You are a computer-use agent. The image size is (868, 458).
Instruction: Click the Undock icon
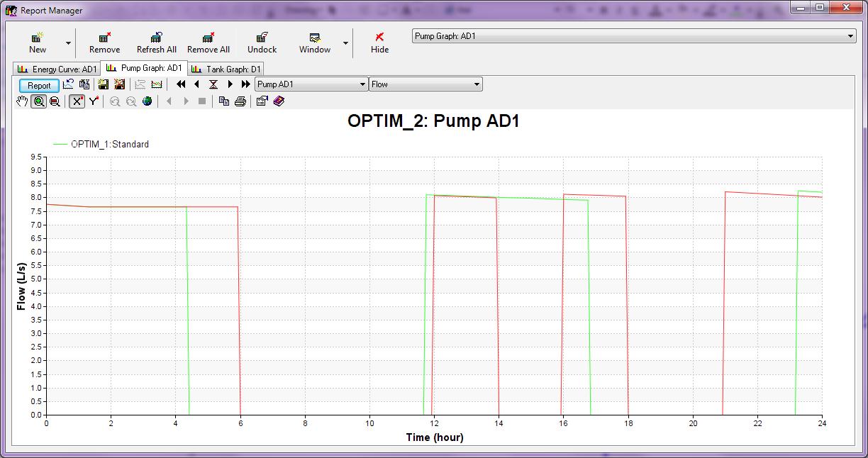[x=262, y=37]
